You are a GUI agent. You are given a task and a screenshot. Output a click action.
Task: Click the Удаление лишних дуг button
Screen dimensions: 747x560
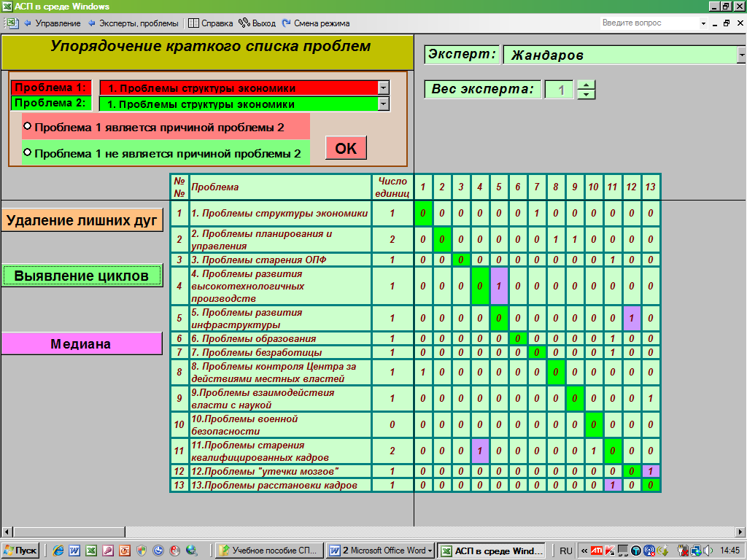tap(82, 220)
